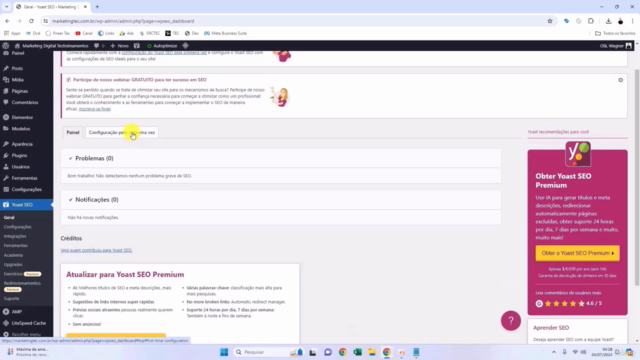Follow the Inscreva-se hoje webinar link

coord(95,109)
